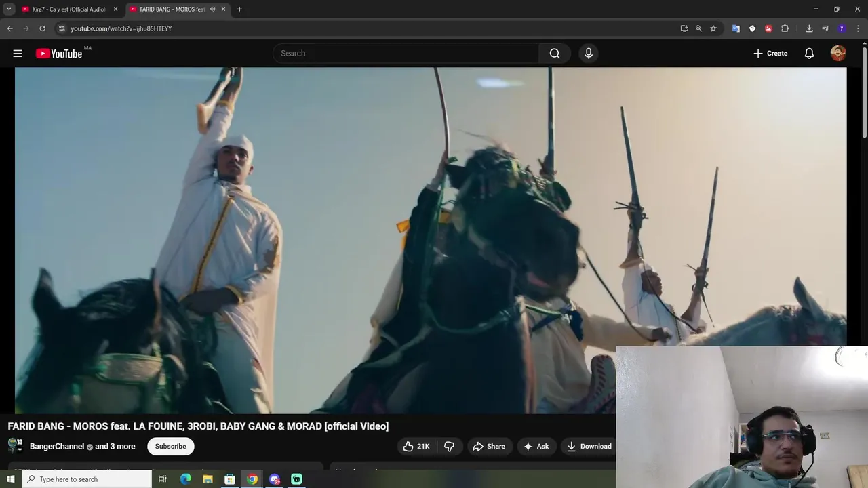Image resolution: width=868 pixels, height=488 pixels.
Task: Close the FARID BANG tab
Action: 223,9
